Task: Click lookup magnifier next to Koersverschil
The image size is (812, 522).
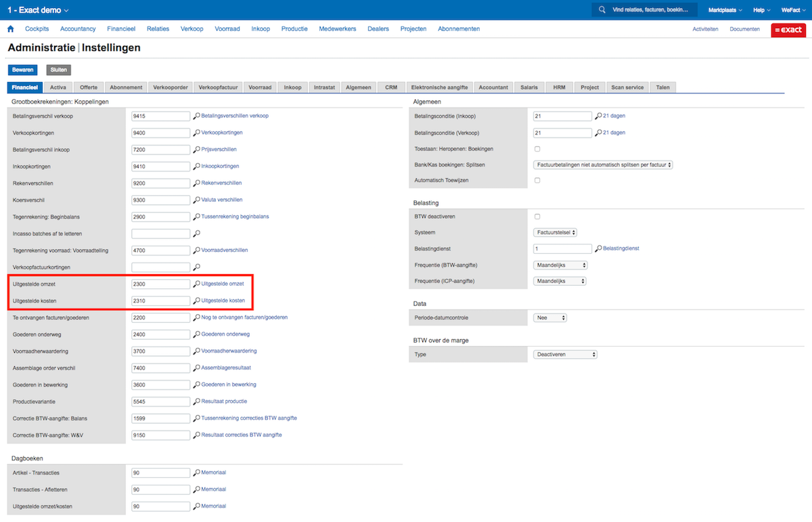Action: point(197,200)
